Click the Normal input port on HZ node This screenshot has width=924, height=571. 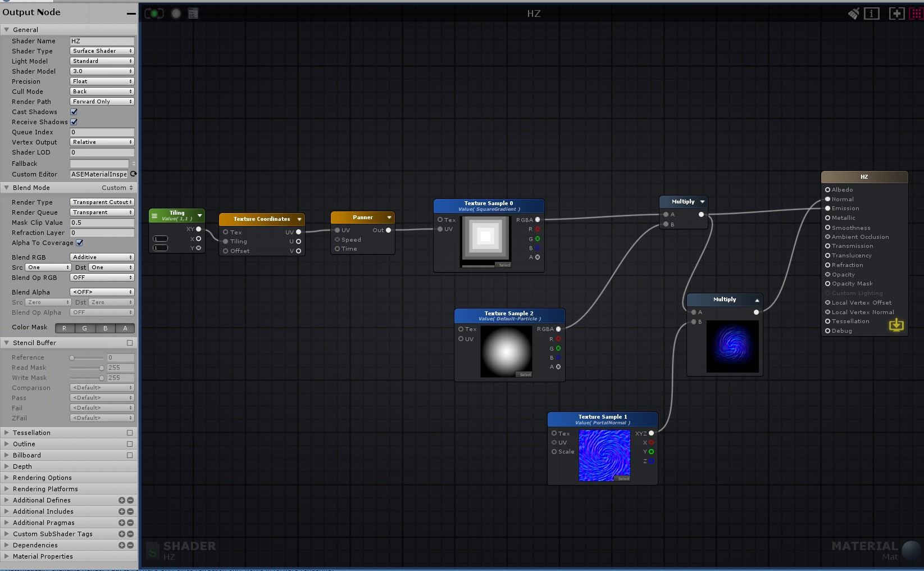click(x=827, y=199)
